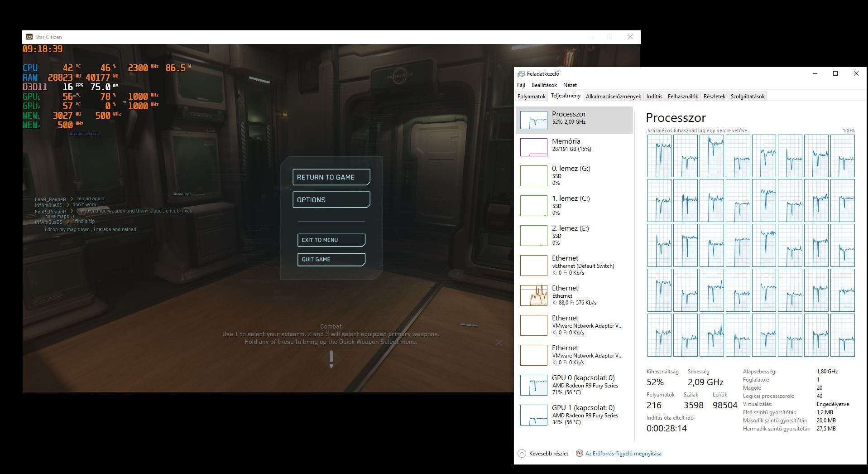Click RETURN TO GAME in Star Citizen
Image resolution: width=868 pixels, height=474 pixels.
click(331, 177)
